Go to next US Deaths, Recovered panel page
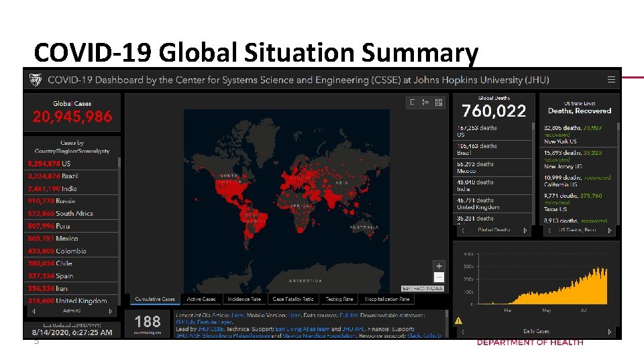The image size is (644, 362). [x=610, y=230]
